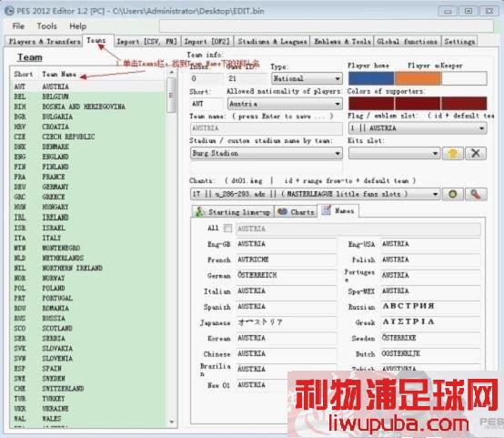Select BOSNIA AND HERZEGOVINA in team list
The image size is (504, 438).
click(88, 107)
